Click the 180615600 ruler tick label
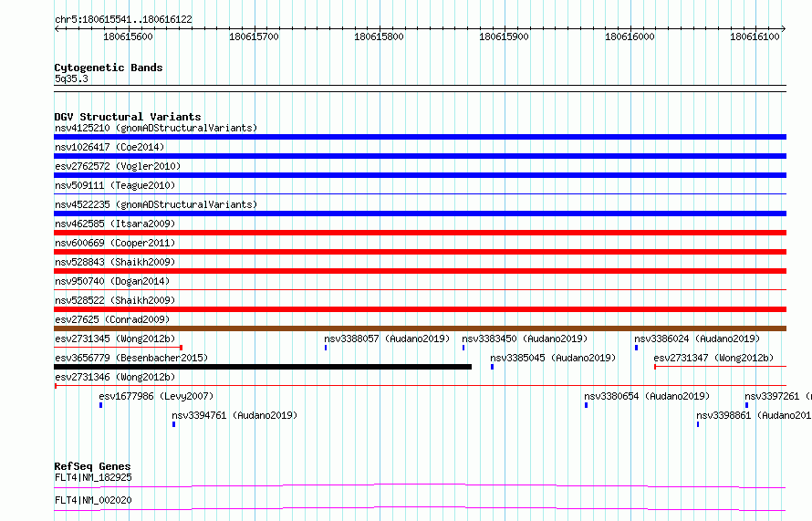 (x=129, y=36)
